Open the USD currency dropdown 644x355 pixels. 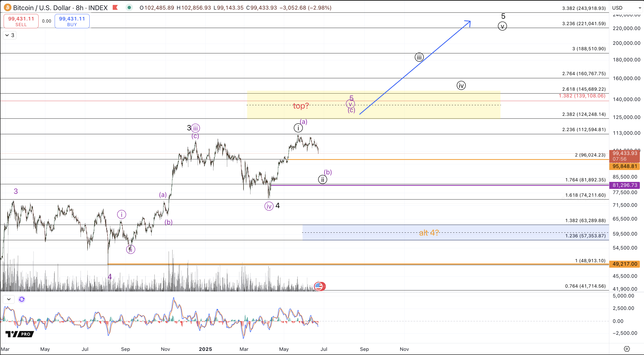(x=627, y=8)
